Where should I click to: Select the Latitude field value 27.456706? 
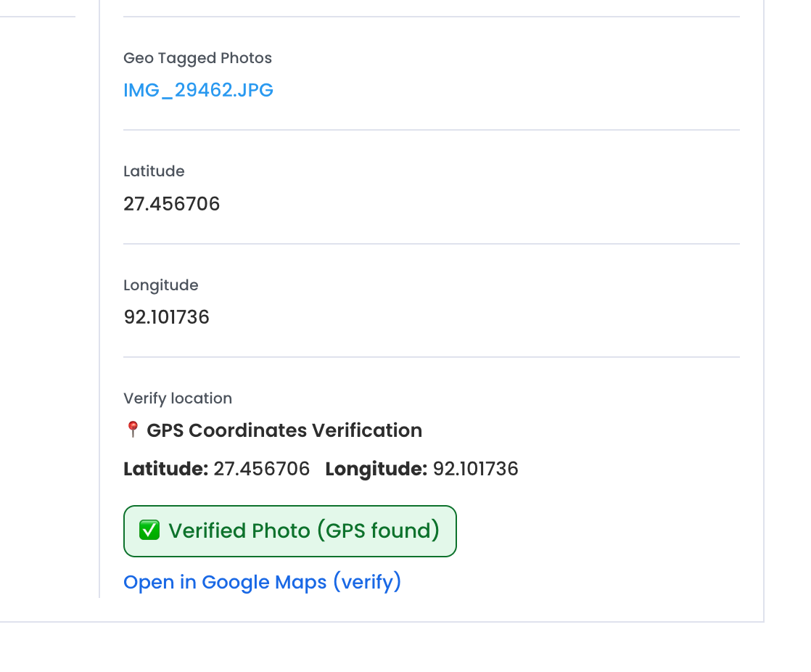click(x=172, y=204)
